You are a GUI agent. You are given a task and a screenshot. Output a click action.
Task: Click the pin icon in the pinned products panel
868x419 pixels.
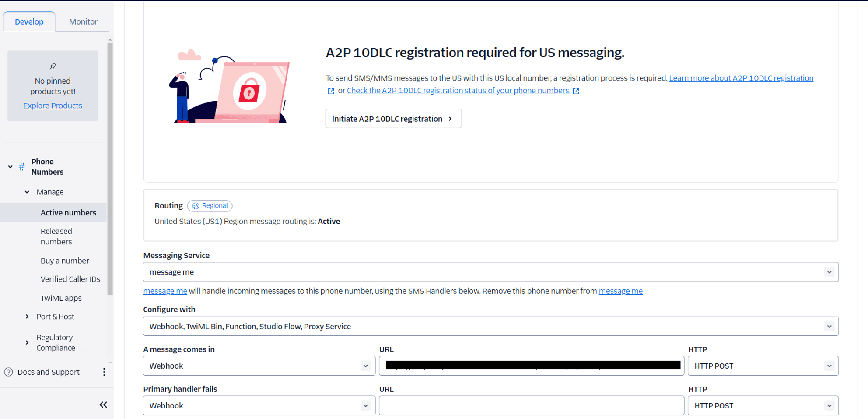click(x=52, y=66)
